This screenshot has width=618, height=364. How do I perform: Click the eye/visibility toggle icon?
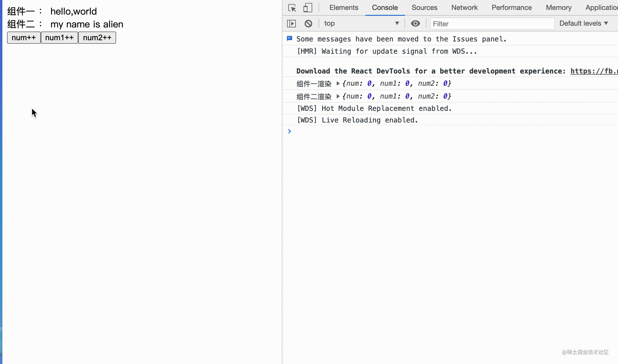pos(415,23)
